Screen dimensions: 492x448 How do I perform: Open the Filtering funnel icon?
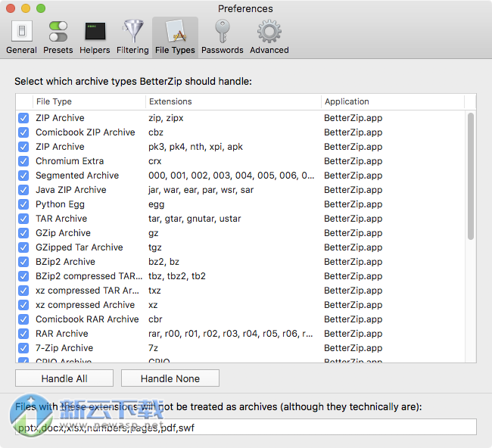click(133, 31)
